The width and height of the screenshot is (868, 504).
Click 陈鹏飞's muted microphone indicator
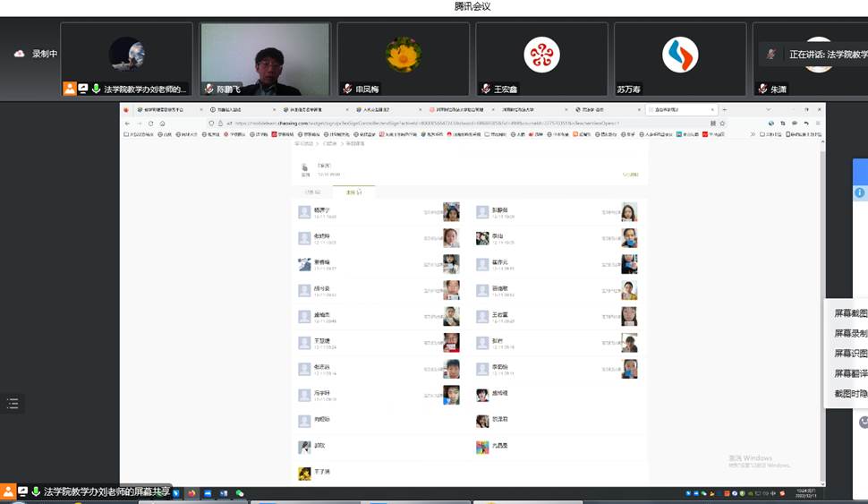tap(209, 89)
